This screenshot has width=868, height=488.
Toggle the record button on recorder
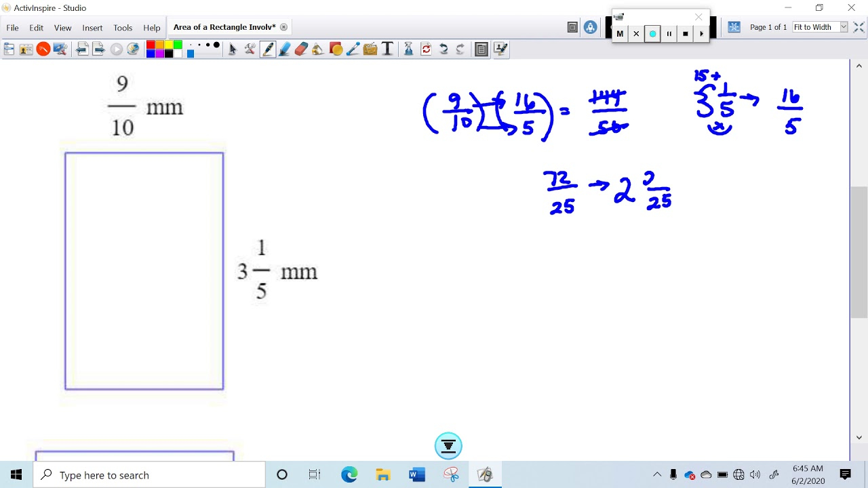652,33
